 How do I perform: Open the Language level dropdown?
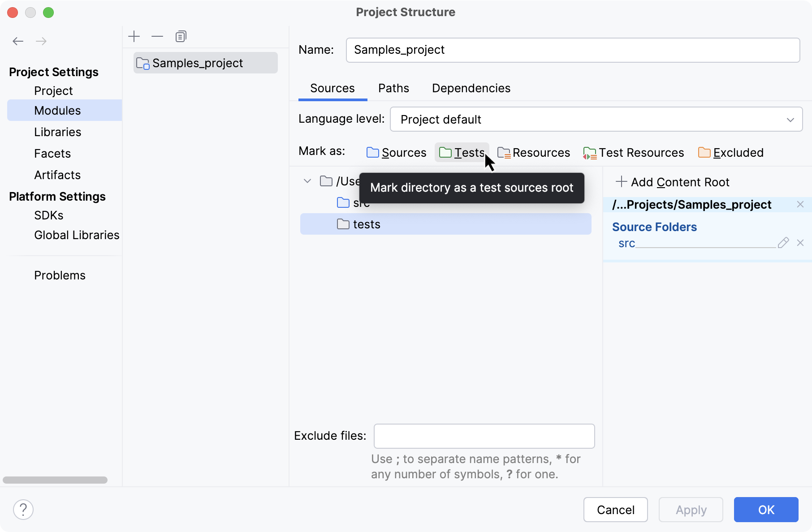click(x=790, y=119)
